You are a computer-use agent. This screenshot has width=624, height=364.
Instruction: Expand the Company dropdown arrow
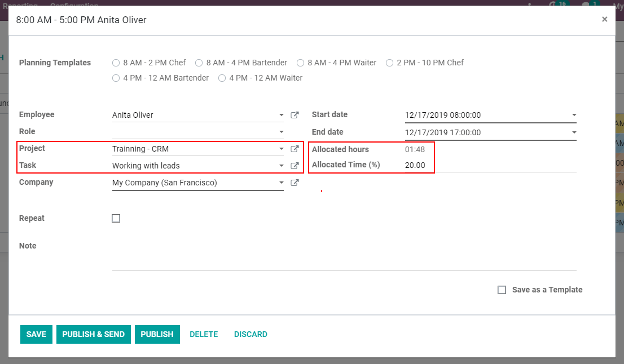click(x=282, y=183)
